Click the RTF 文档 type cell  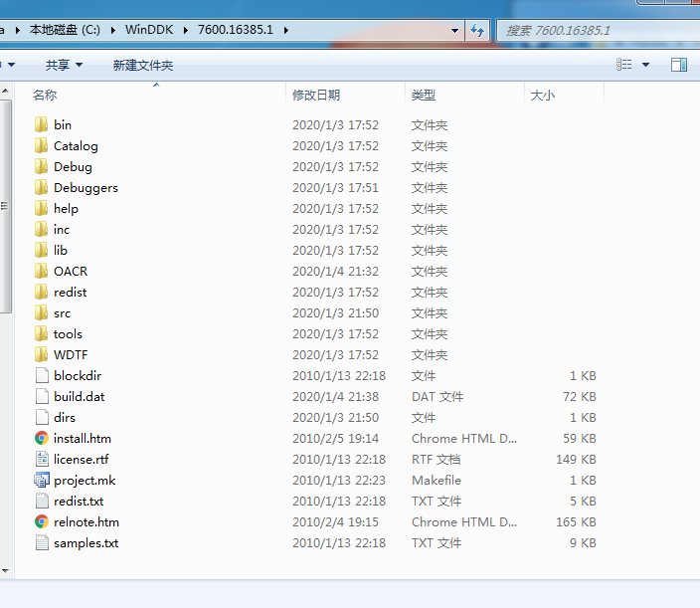pos(437,460)
